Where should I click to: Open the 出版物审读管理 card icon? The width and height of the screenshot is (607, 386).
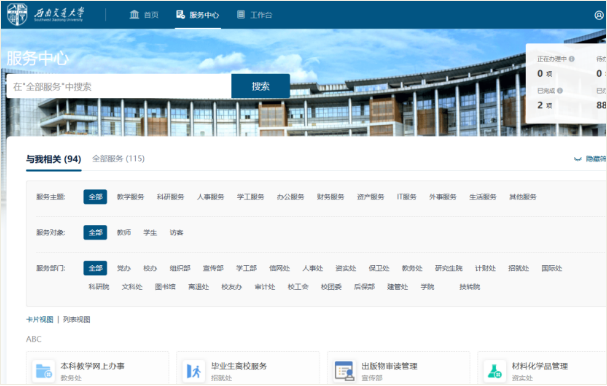pos(345,371)
